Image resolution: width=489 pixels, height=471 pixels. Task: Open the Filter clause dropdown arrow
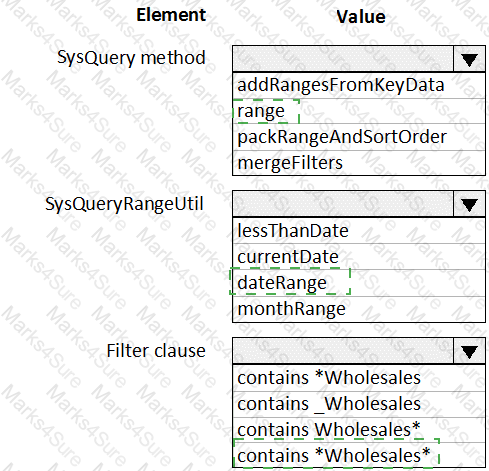[469, 351]
